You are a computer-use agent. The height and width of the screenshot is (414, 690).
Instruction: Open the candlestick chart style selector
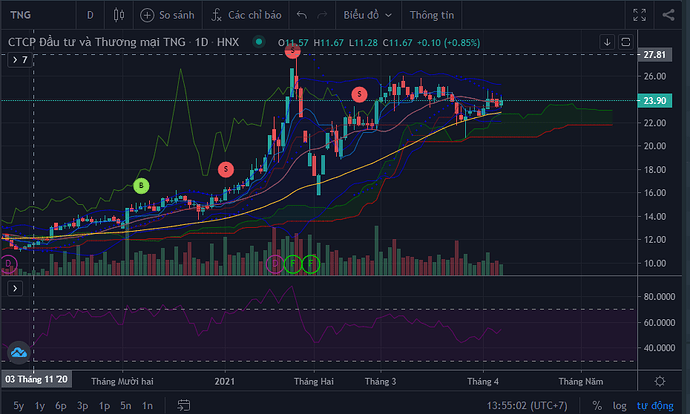pyautogui.click(x=119, y=15)
